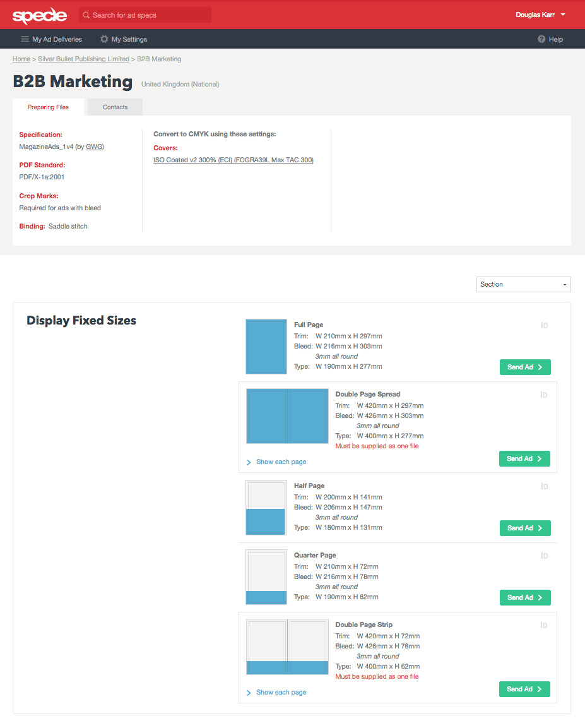Follow the ISO Coated v2 300% profile link

[233, 160]
